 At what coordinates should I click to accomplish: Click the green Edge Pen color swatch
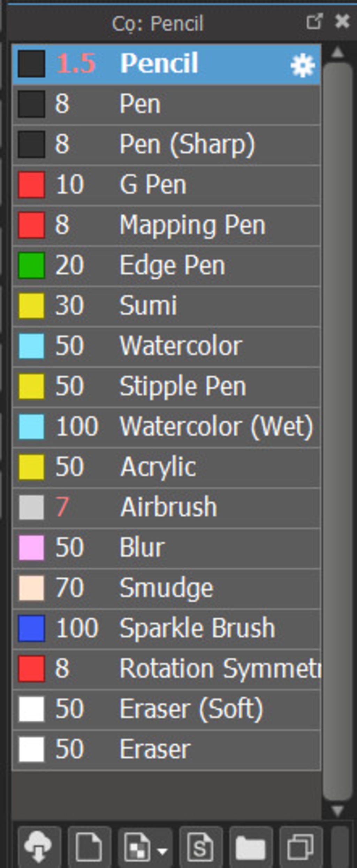(31, 265)
